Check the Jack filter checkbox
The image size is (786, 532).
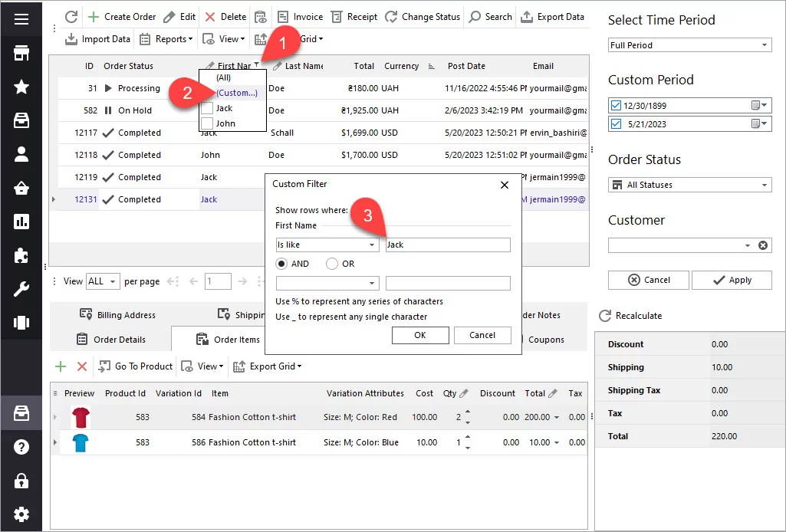pyautogui.click(x=207, y=109)
